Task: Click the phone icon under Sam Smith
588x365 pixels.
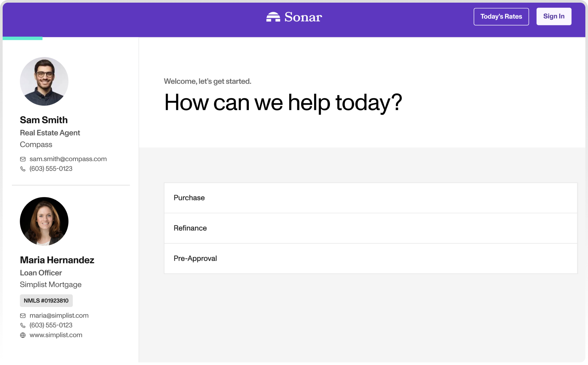Action: (x=23, y=169)
